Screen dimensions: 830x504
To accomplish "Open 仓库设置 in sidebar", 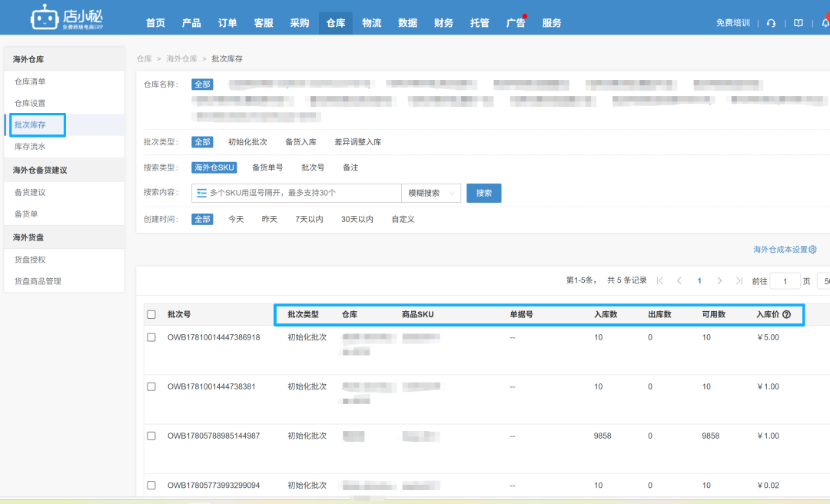I will (30, 103).
